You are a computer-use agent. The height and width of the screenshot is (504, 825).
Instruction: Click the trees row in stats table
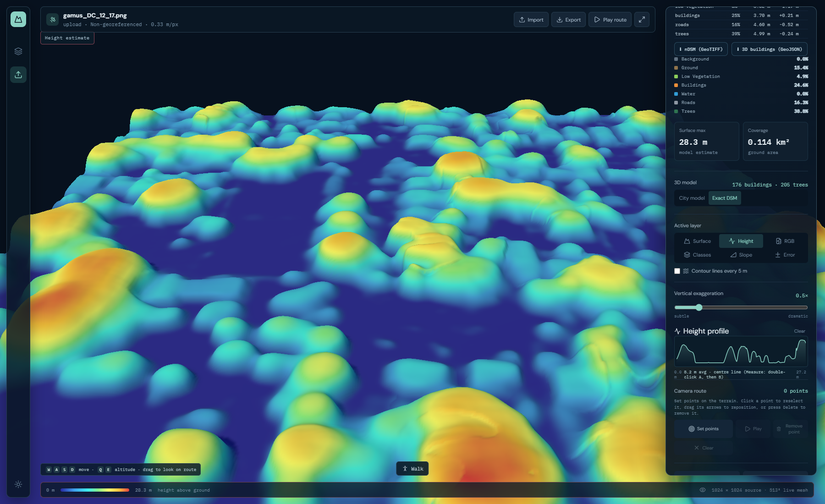point(741,34)
